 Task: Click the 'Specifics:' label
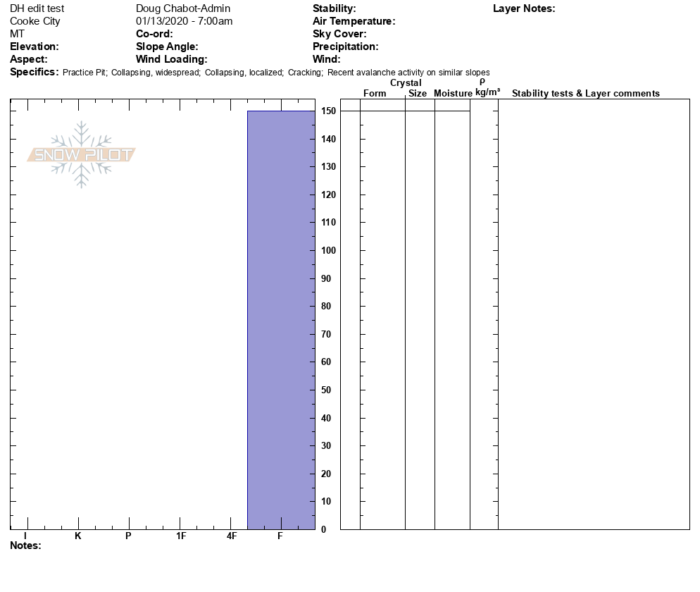[34, 72]
